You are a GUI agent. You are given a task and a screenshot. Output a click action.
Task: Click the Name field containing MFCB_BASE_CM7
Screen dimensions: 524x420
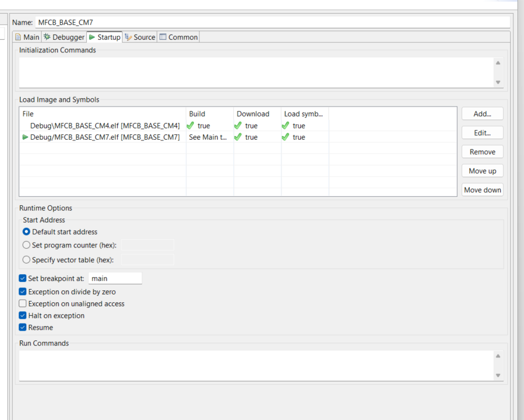272,22
